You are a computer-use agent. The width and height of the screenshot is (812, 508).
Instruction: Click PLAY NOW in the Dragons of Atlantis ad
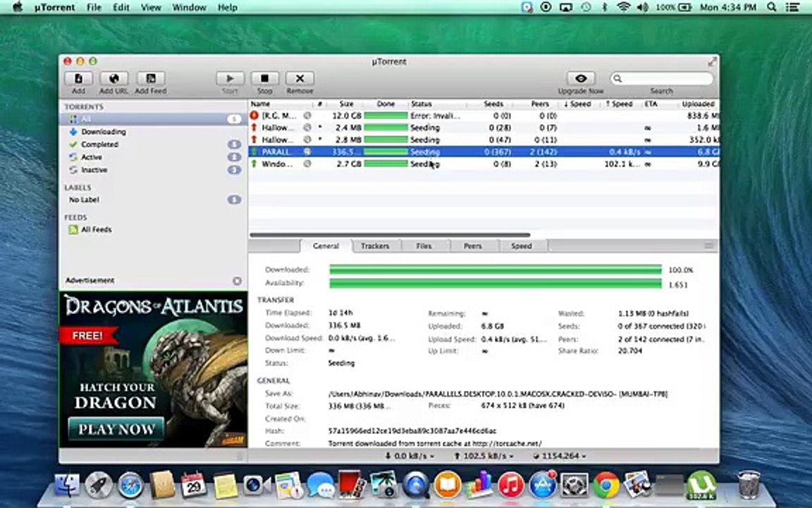point(116,429)
